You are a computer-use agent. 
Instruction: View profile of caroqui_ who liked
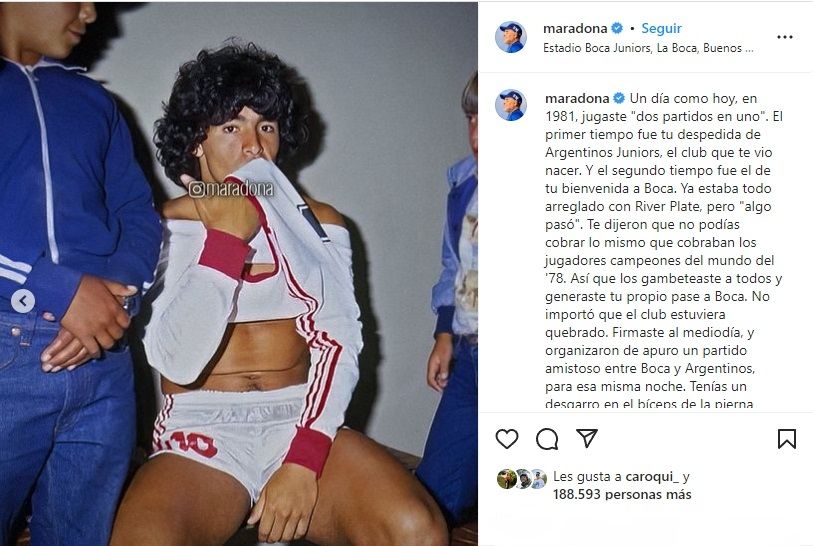click(x=652, y=476)
